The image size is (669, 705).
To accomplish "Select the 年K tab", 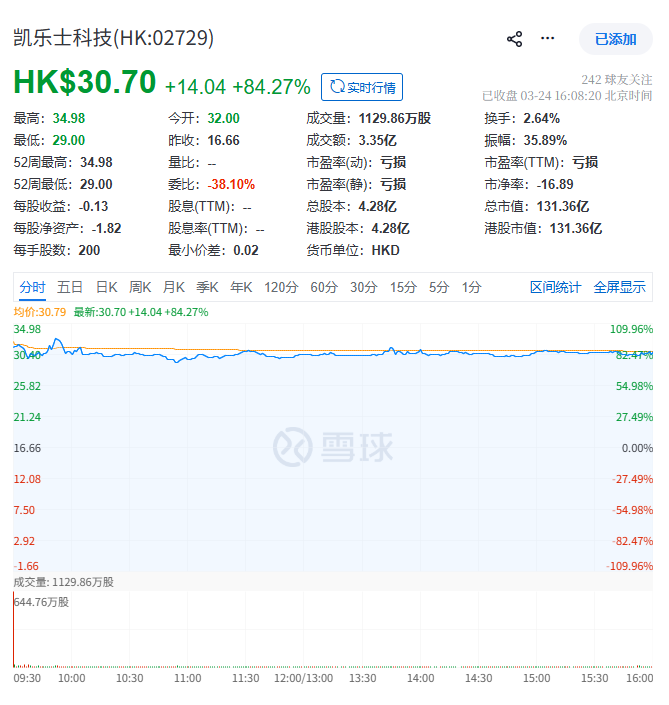I will coord(241,287).
